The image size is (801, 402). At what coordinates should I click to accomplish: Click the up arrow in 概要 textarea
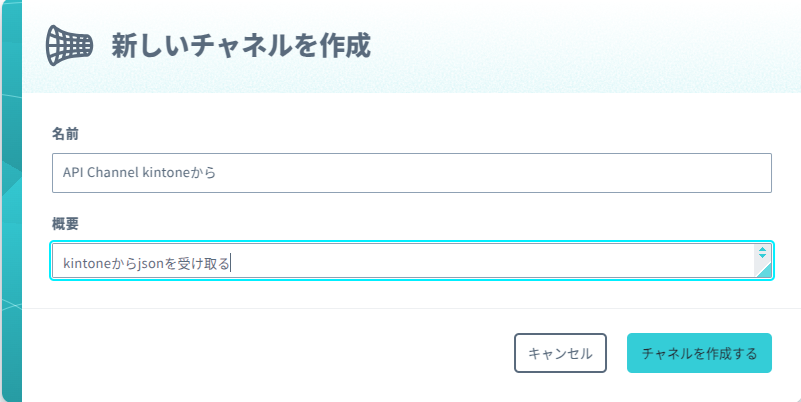coord(762,249)
